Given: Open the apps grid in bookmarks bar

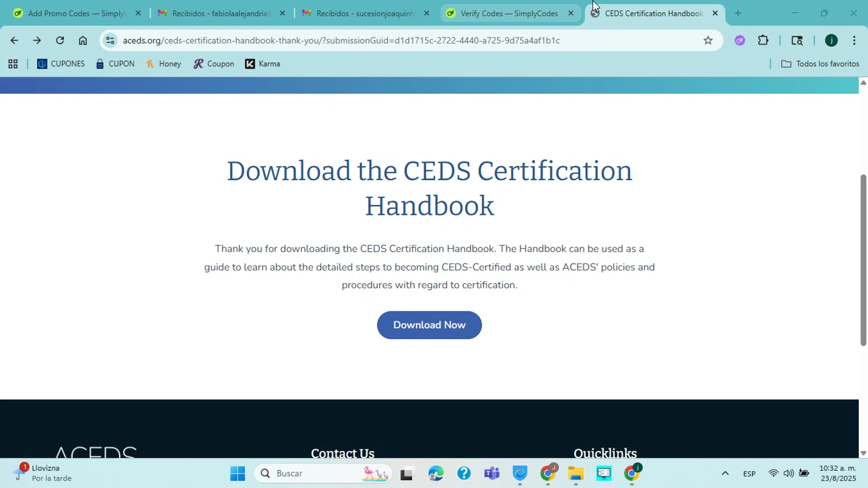Looking at the screenshot, I should tap(13, 64).
